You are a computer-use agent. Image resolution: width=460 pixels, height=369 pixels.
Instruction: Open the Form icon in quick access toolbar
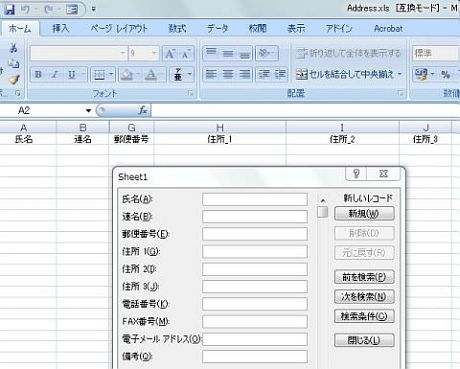[72, 9]
